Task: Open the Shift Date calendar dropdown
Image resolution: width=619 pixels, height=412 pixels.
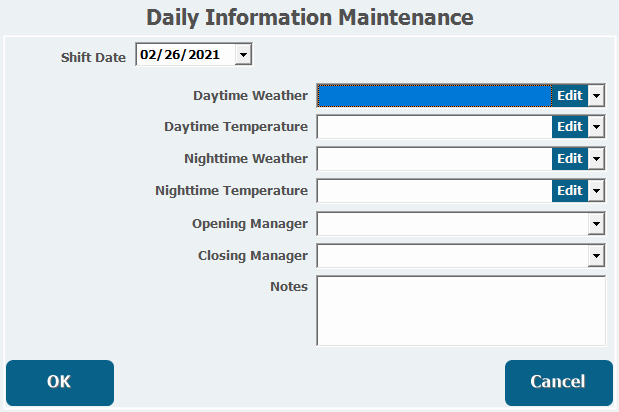Action: tap(243, 54)
